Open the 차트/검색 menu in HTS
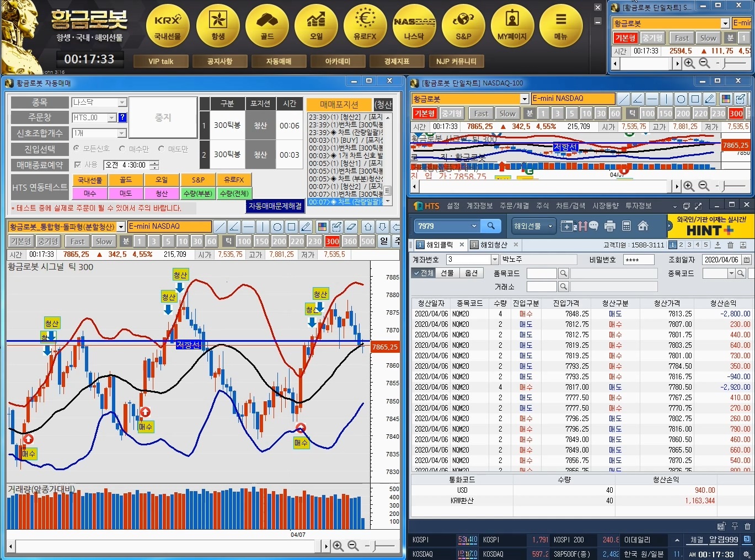This screenshot has height=560, width=755. tap(570, 206)
